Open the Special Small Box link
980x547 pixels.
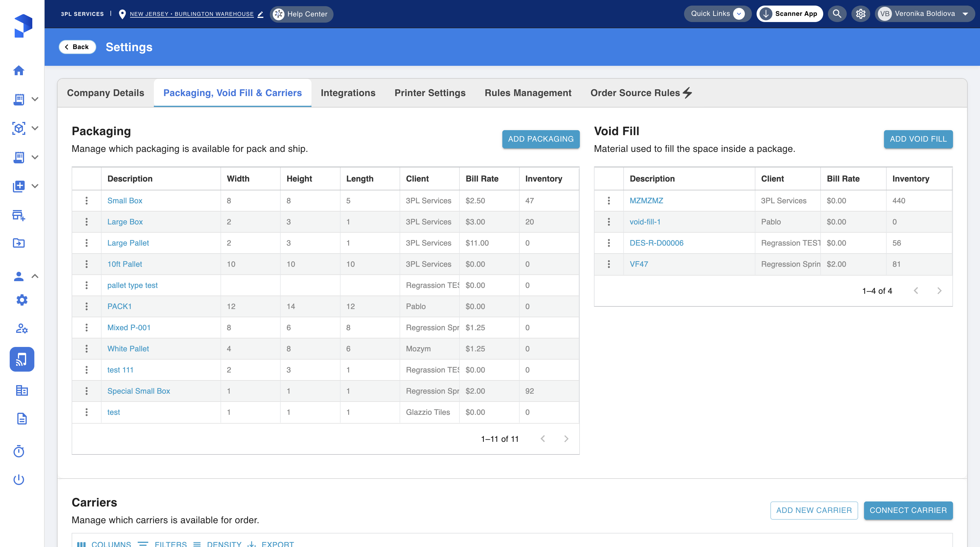(139, 391)
